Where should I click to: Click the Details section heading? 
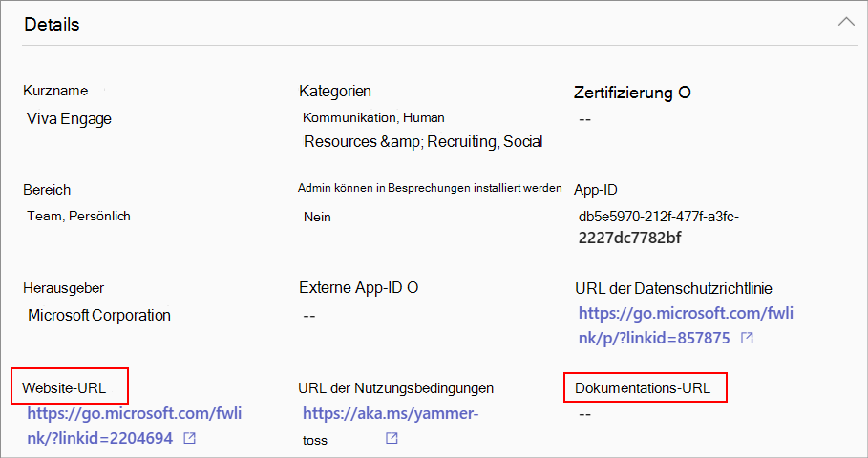point(52,25)
